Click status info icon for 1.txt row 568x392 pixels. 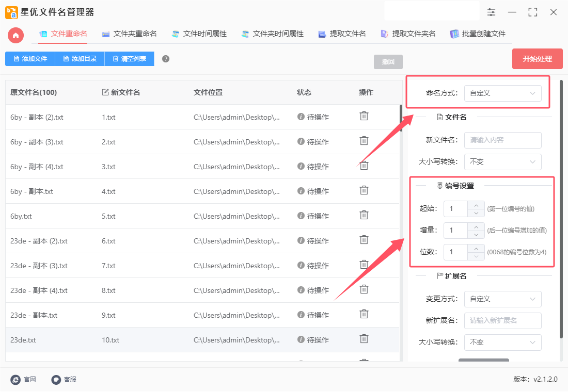(x=301, y=117)
